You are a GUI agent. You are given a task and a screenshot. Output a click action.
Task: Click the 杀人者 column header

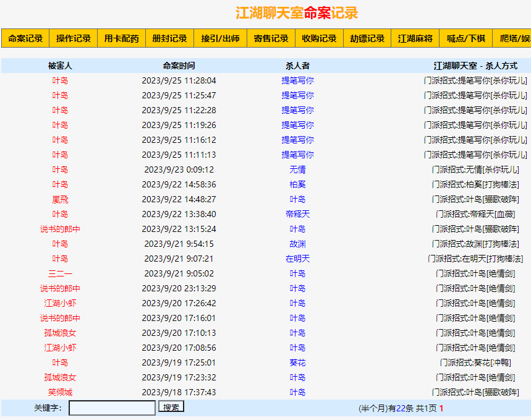(x=298, y=66)
